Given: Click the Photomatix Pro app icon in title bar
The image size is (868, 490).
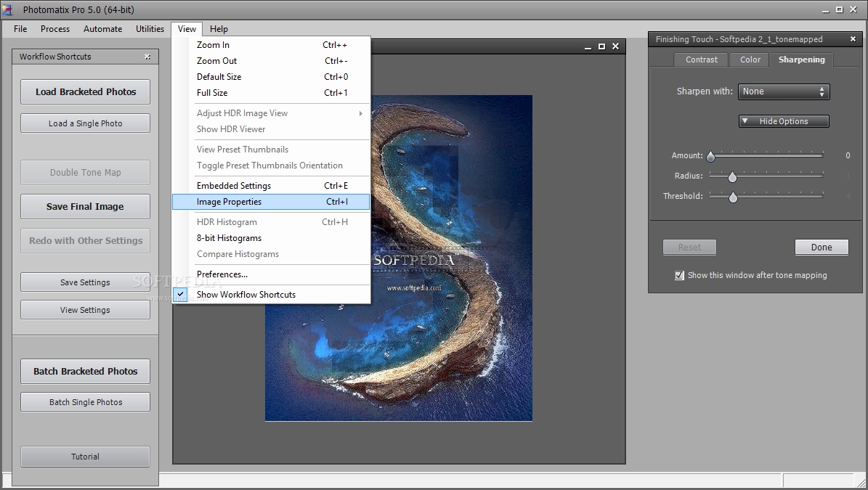Looking at the screenshot, I should 8,9.
